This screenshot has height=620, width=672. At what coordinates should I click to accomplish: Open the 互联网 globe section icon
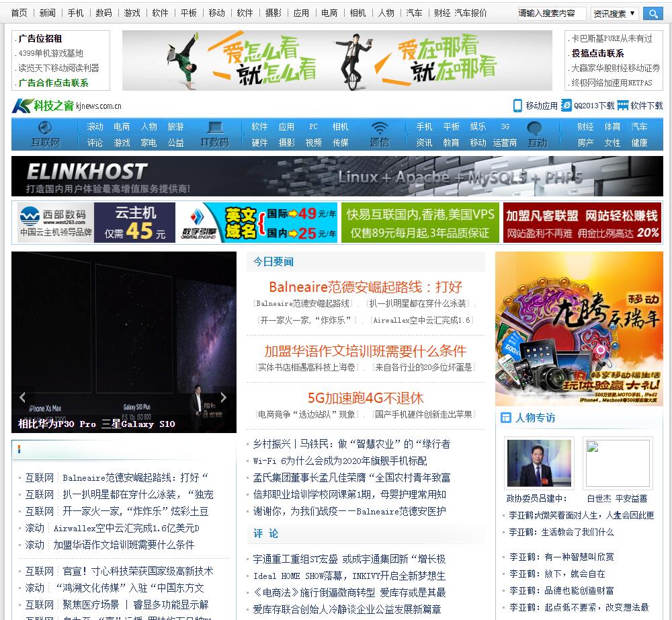45,127
